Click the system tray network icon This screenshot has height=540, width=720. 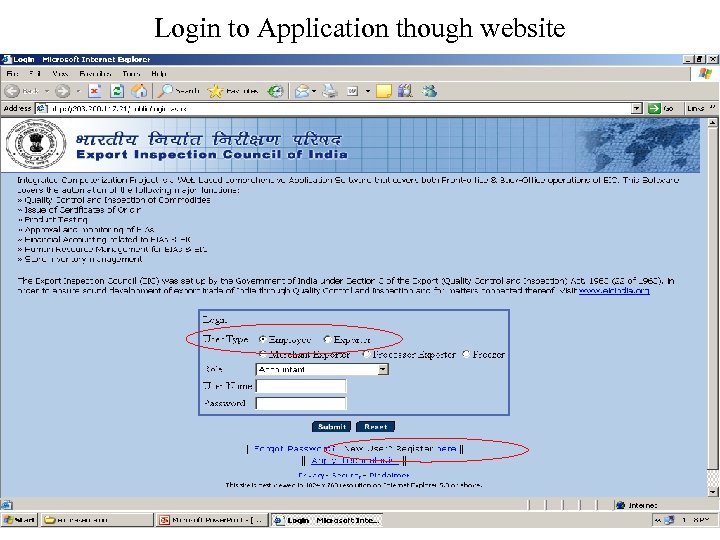click(x=669, y=520)
